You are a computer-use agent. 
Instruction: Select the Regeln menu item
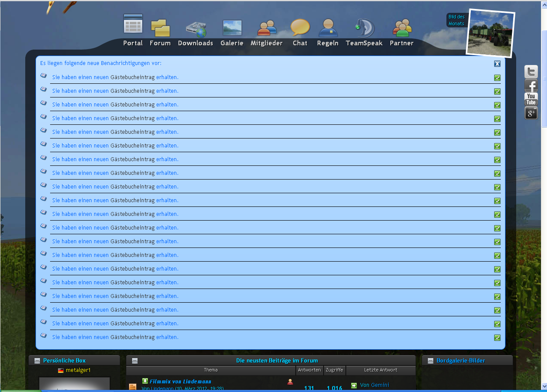[328, 43]
